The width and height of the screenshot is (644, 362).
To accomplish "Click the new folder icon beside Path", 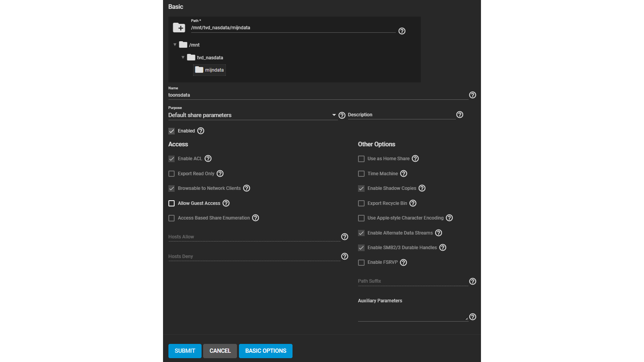I will coord(179,28).
